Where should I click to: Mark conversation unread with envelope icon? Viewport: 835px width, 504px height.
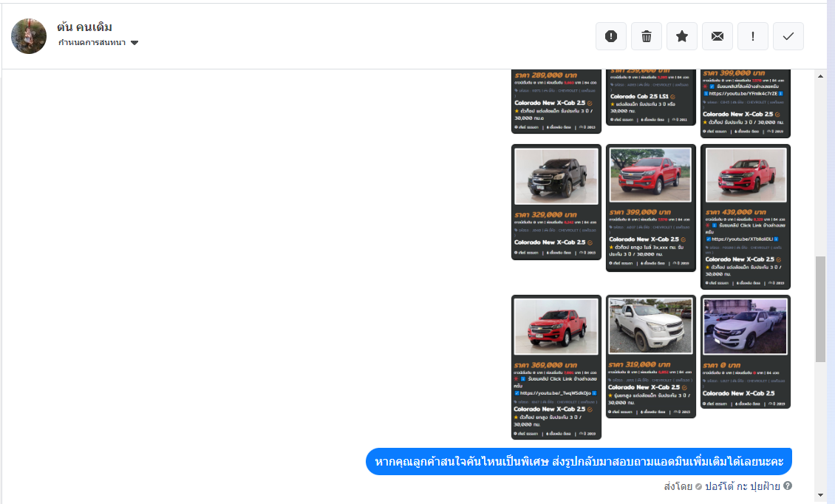(x=718, y=36)
